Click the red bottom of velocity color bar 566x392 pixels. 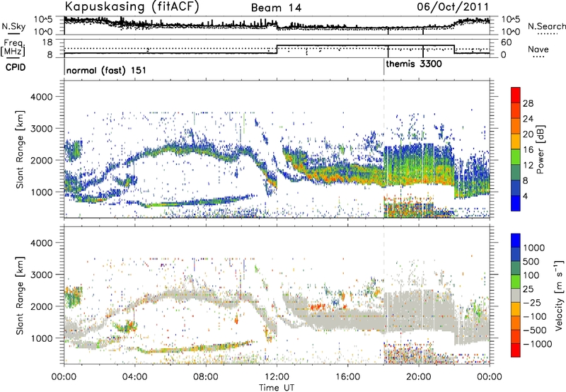coord(516,350)
